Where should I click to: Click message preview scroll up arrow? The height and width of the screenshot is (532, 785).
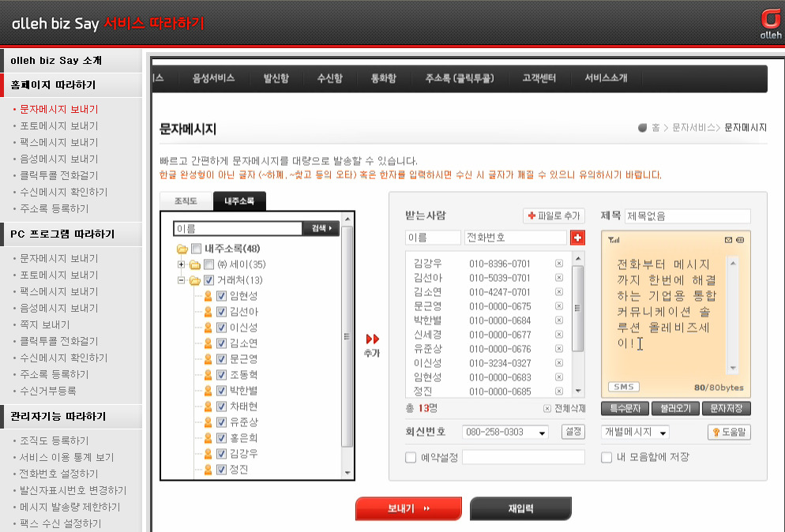pyautogui.click(x=733, y=264)
